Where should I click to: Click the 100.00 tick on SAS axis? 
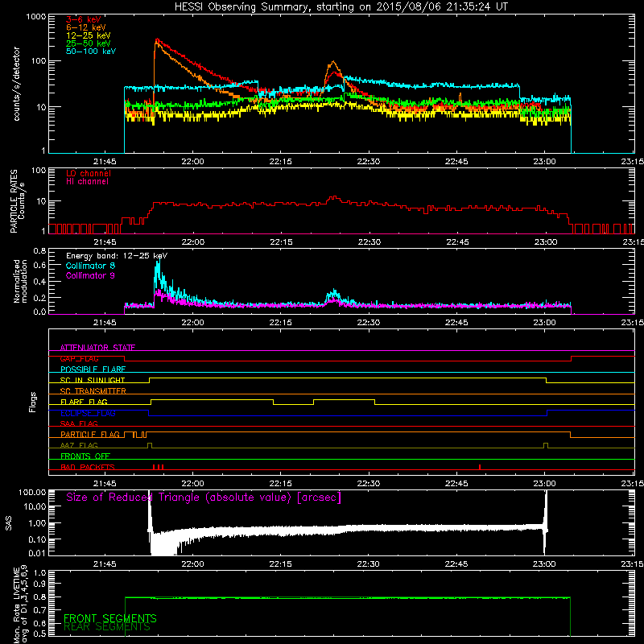click(x=32, y=493)
